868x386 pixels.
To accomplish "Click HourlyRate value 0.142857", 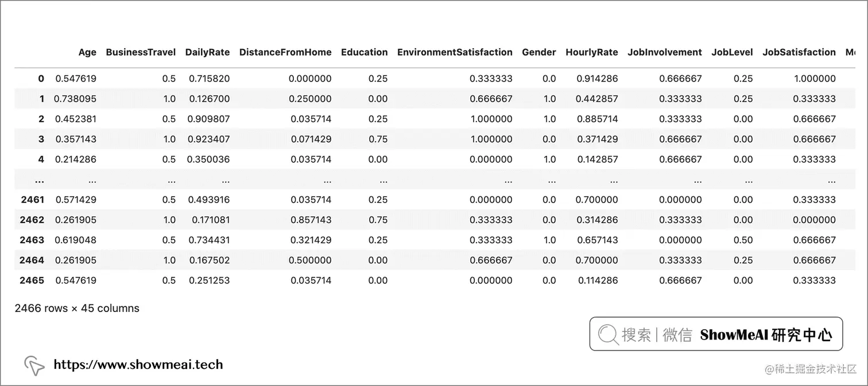I will pos(597,159).
